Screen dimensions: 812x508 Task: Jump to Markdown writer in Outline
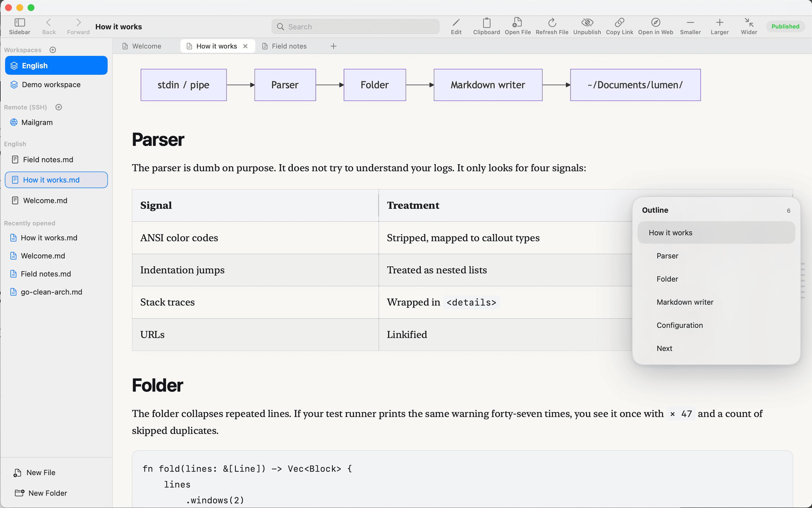[716, 302]
